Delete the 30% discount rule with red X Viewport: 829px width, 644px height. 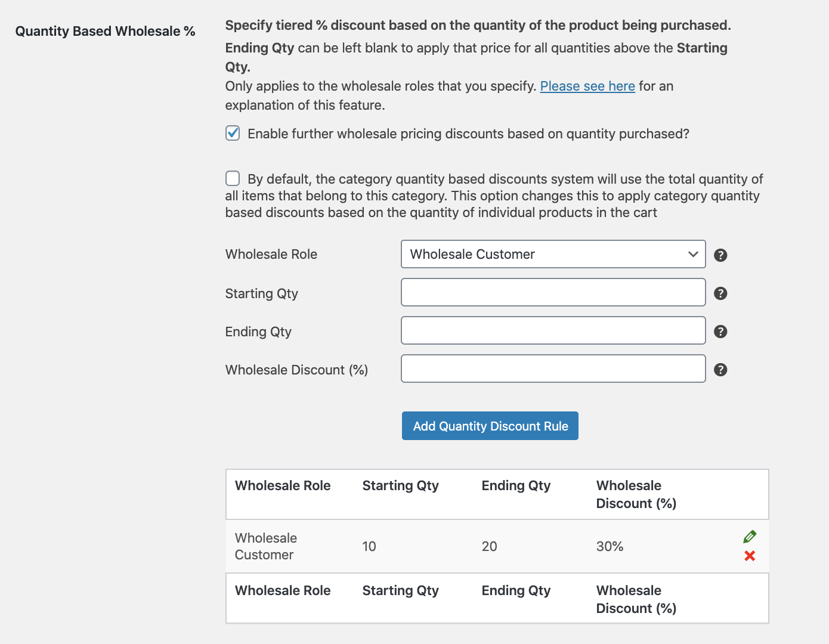750,556
